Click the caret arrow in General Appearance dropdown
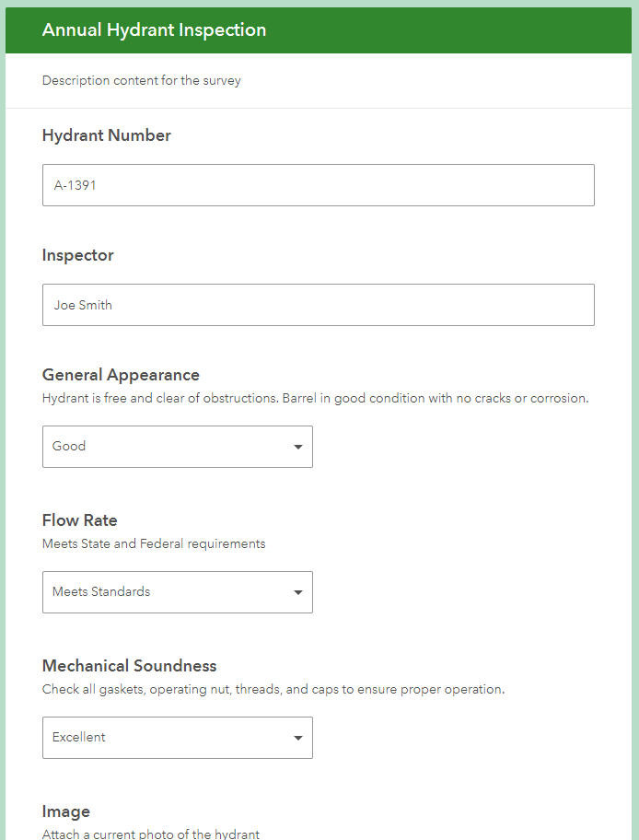Screen dimensions: 639x840 [x=297, y=447]
